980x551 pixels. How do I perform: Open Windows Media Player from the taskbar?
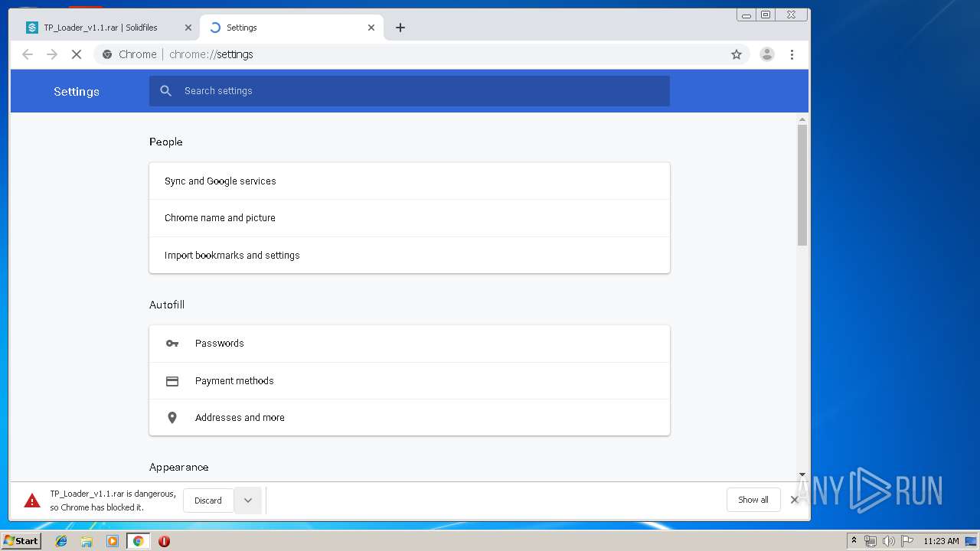coord(113,541)
